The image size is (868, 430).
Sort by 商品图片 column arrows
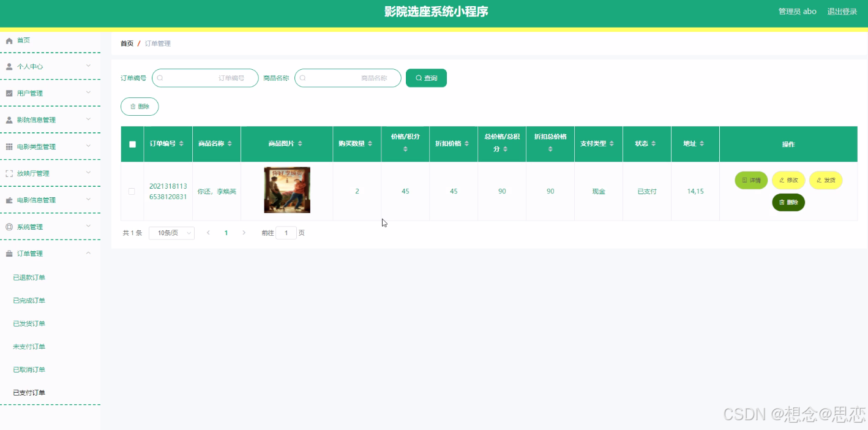tap(300, 144)
